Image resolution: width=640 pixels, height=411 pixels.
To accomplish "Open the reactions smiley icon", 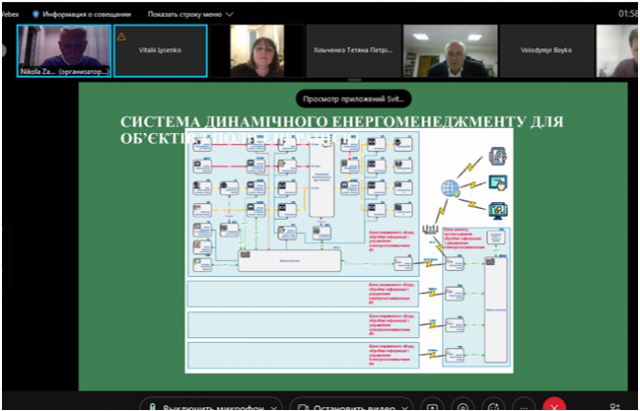I will click(493, 407).
